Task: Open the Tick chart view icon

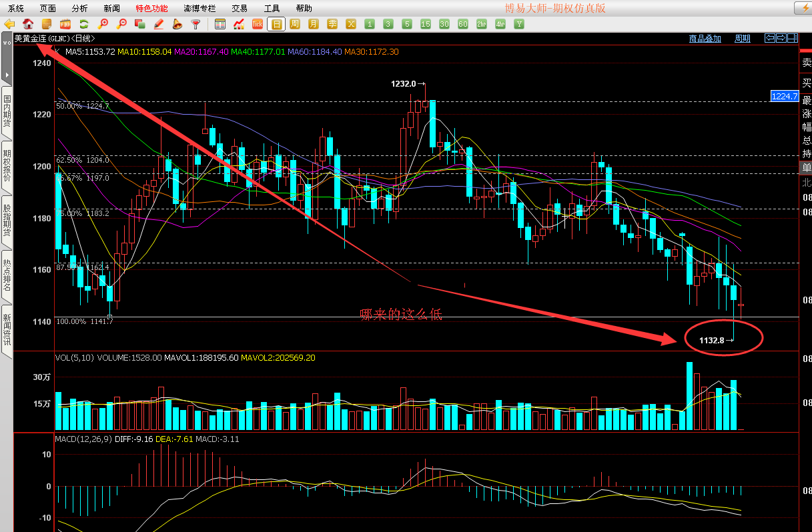Action: [x=258, y=24]
